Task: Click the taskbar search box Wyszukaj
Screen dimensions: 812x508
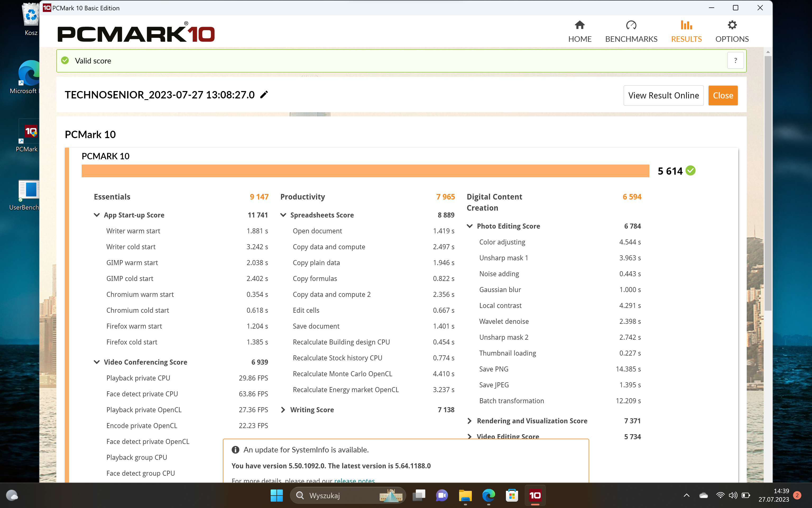Action: point(348,495)
